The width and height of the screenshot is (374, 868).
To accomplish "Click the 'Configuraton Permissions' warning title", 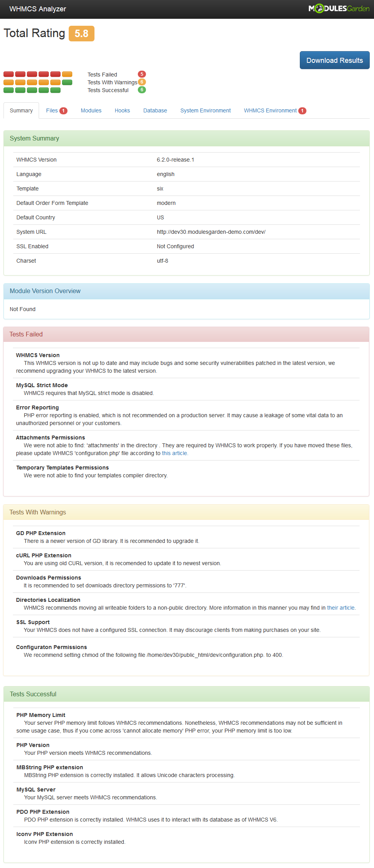I will point(52,647).
